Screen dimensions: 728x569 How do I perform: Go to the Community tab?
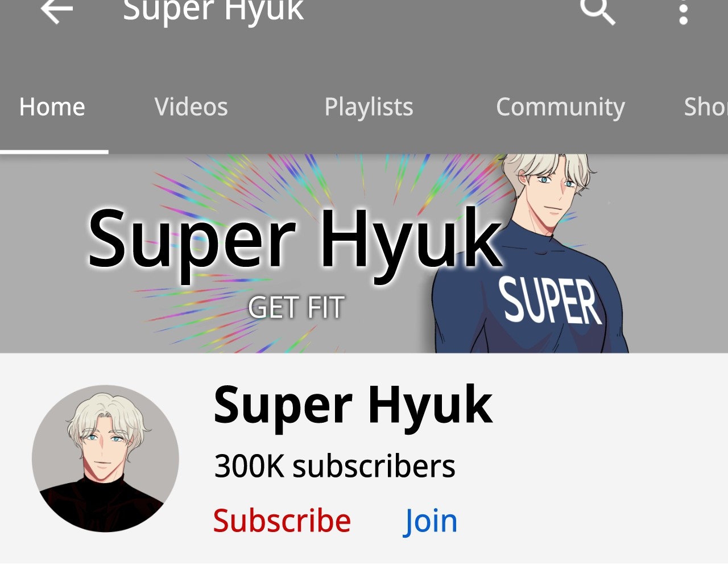pyautogui.click(x=560, y=107)
